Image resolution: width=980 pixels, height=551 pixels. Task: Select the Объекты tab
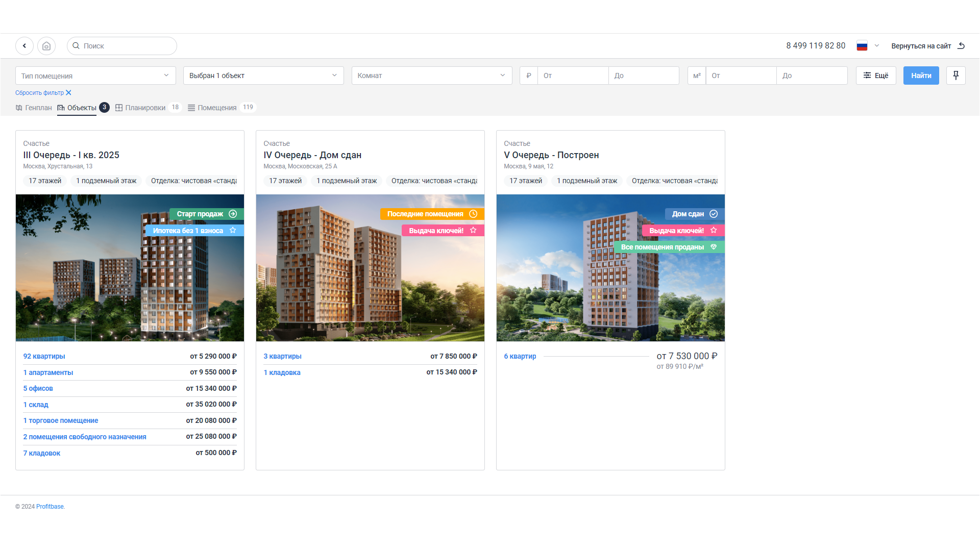pyautogui.click(x=83, y=108)
